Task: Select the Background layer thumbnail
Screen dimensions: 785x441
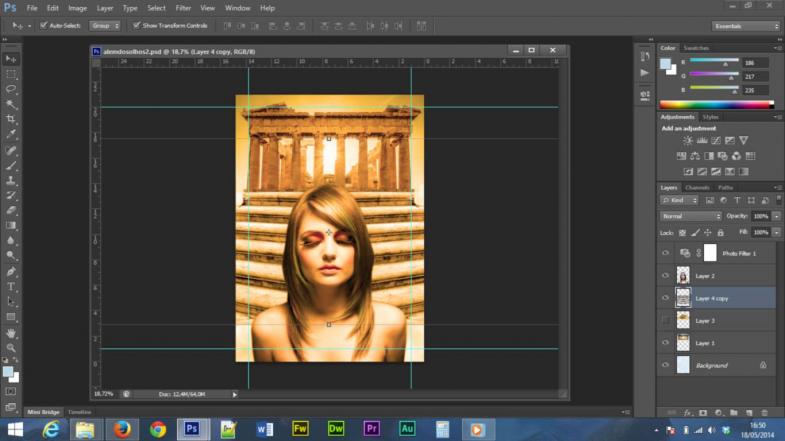Action: pos(684,366)
